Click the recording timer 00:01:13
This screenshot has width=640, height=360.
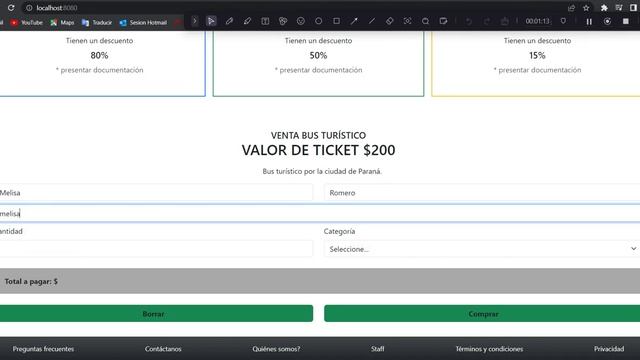tap(537, 21)
